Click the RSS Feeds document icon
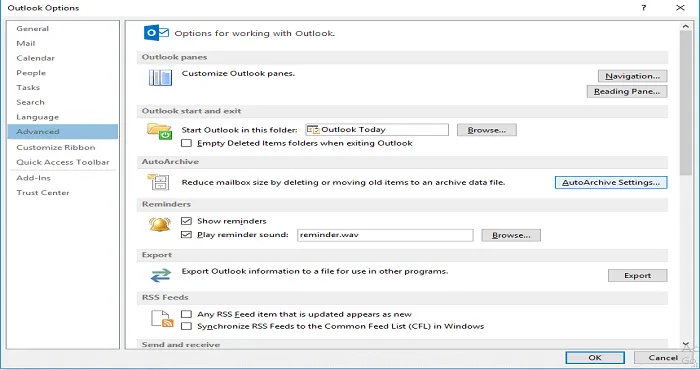 click(x=162, y=319)
